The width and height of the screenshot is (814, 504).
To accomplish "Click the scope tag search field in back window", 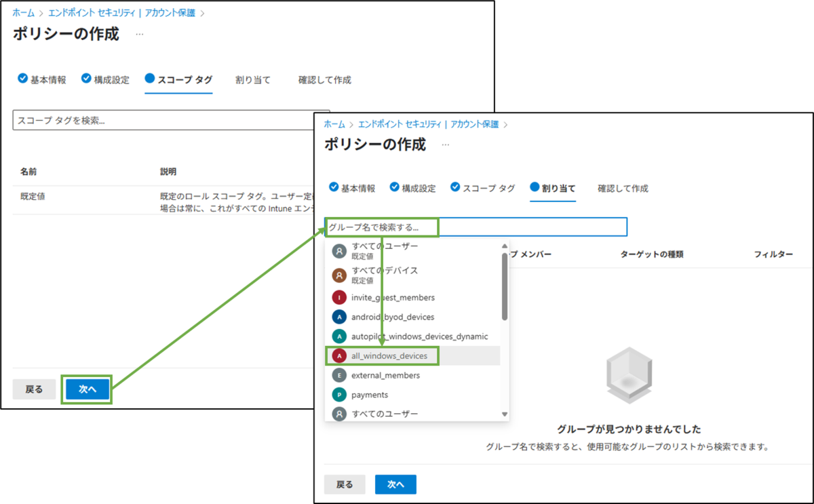I will [x=171, y=120].
